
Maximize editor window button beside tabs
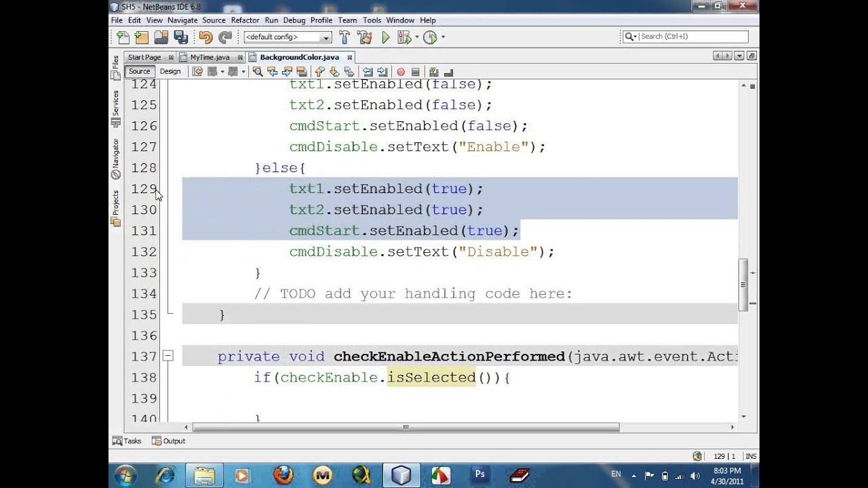pos(751,56)
